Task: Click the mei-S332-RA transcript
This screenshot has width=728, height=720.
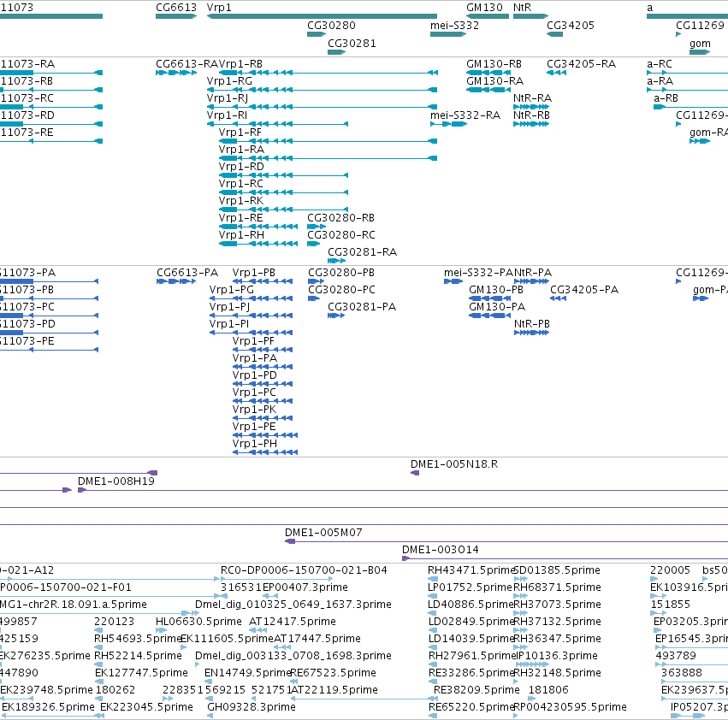Action: [x=448, y=124]
